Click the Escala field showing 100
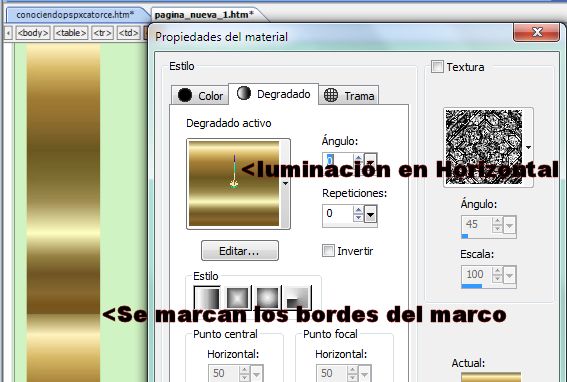The height and width of the screenshot is (382, 567). pos(476,275)
